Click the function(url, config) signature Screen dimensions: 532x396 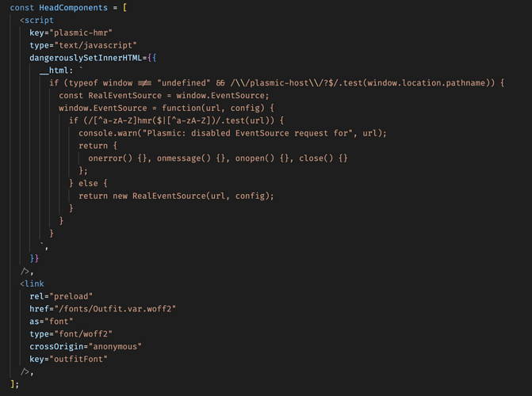pos(213,109)
